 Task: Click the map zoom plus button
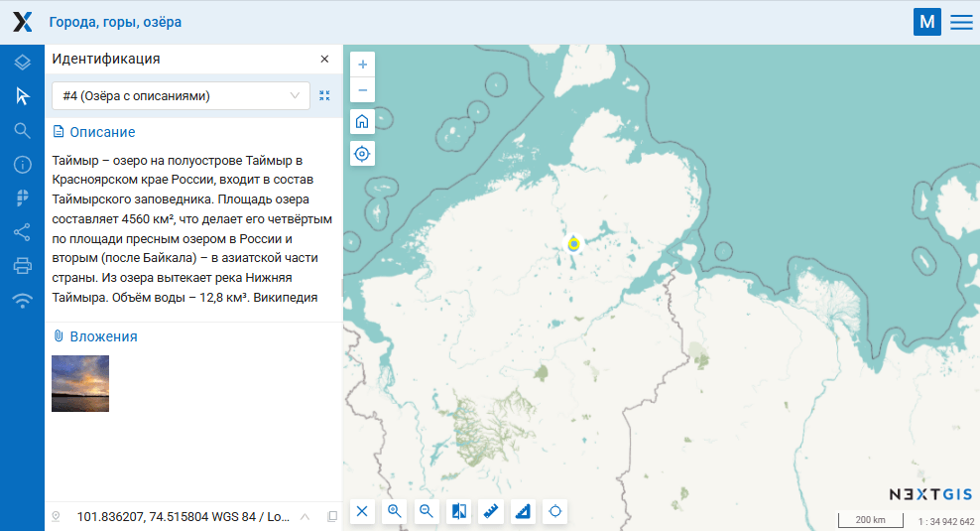pyautogui.click(x=362, y=64)
